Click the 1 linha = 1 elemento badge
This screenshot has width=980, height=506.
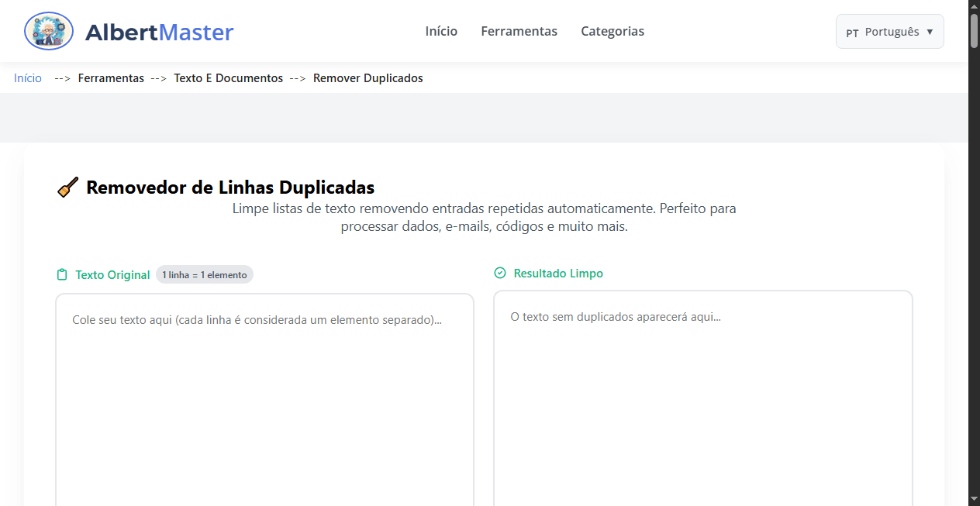pyautogui.click(x=204, y=274)
